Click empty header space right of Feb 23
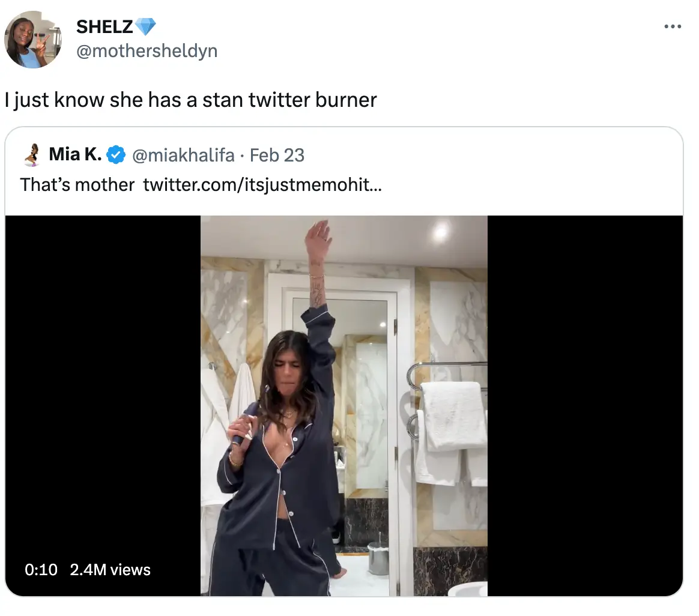The image size is (699, 616). [480, 156]
